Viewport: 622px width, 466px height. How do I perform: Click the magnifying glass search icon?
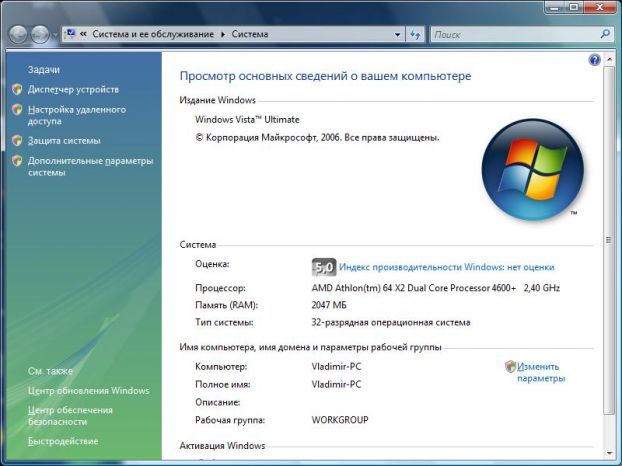tap(605, 34)
